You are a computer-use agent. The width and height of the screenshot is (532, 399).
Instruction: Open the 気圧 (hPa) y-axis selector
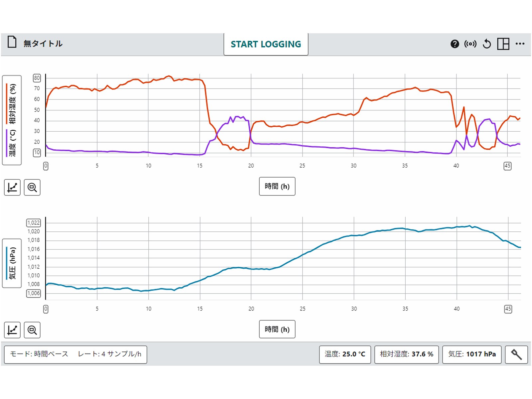[12, 263]
